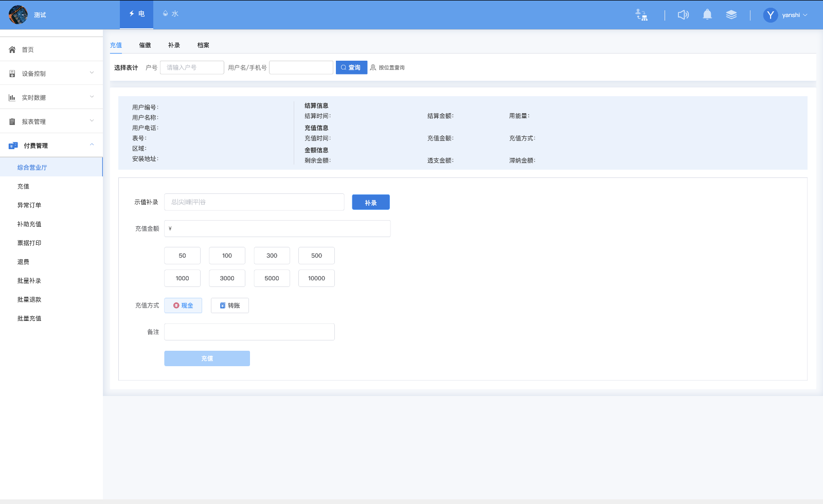Open 批量充值 in the sidebar
Screen dimensions: 823x504
(x=29, y=318)
